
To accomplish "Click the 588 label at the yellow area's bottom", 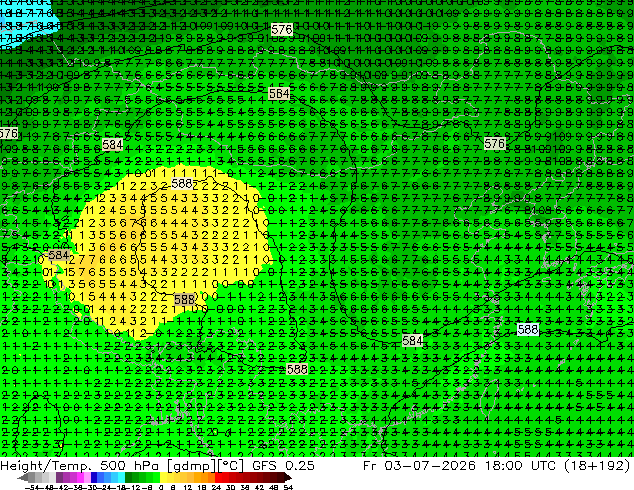I will coord(185,300).
